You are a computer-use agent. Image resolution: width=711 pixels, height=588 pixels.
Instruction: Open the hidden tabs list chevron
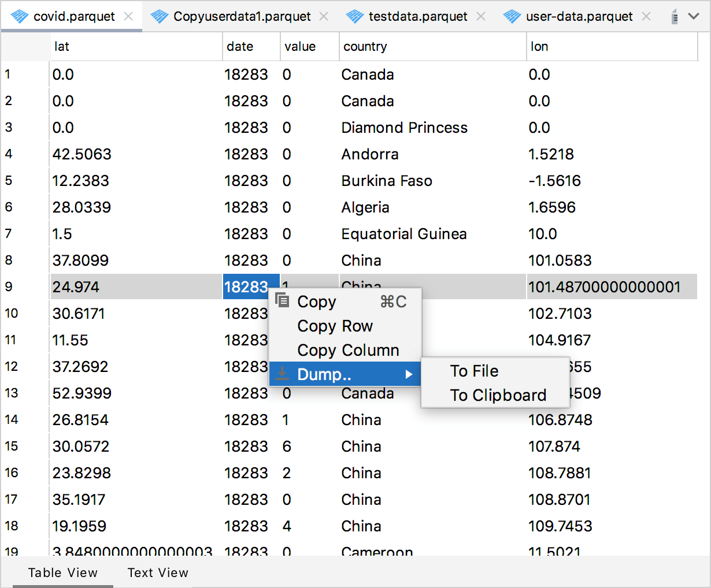coord(694,17)
